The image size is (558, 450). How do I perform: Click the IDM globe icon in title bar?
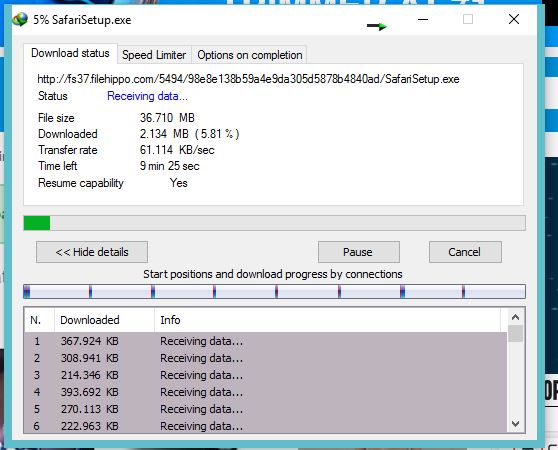pos(20,20)
